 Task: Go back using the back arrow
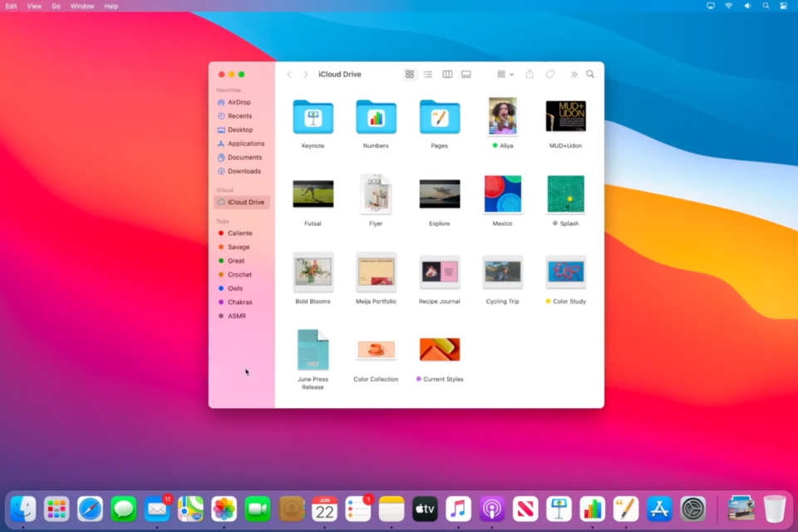coord(289,74)
